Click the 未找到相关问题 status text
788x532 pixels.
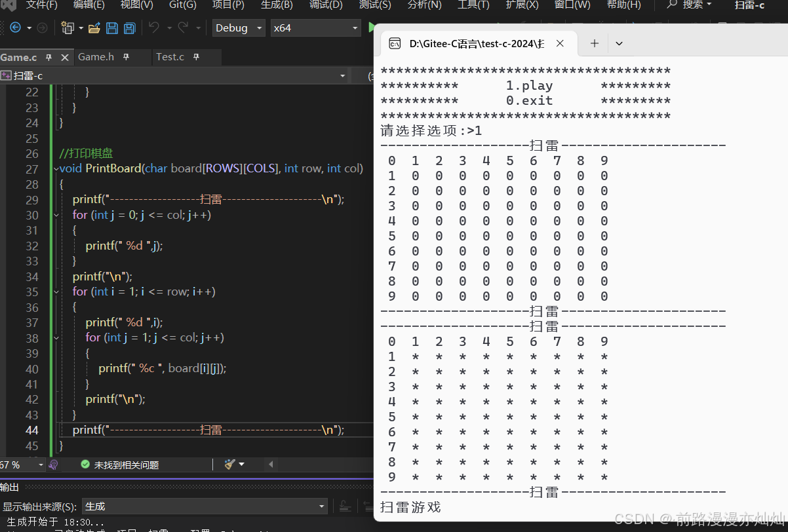[x=126, y=465]
